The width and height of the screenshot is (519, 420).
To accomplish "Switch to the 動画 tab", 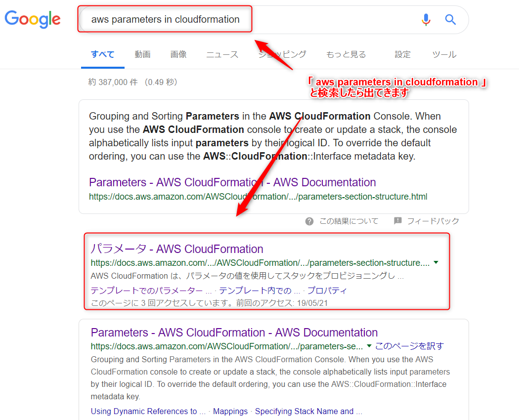I will 143,54.
